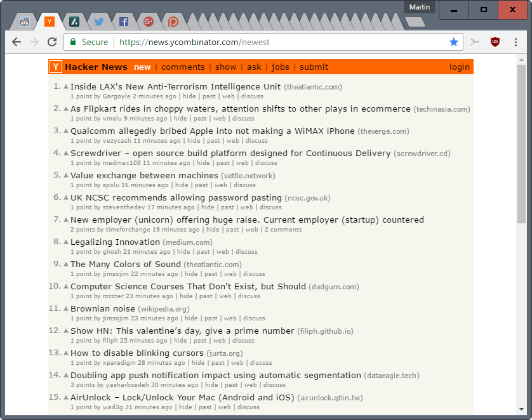Open the Twitter browser tab
This screenshot has height=420, width=532.
(x=99, y=22)
